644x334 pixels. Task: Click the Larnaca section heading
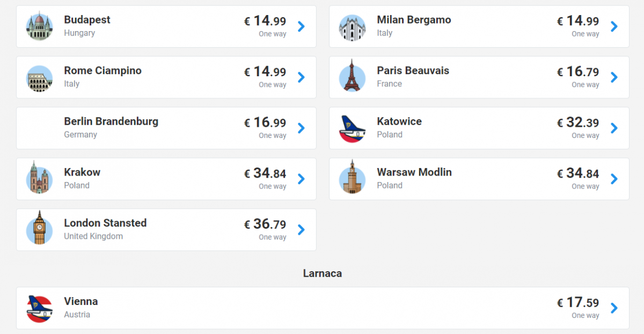click(x=323, y=273)
